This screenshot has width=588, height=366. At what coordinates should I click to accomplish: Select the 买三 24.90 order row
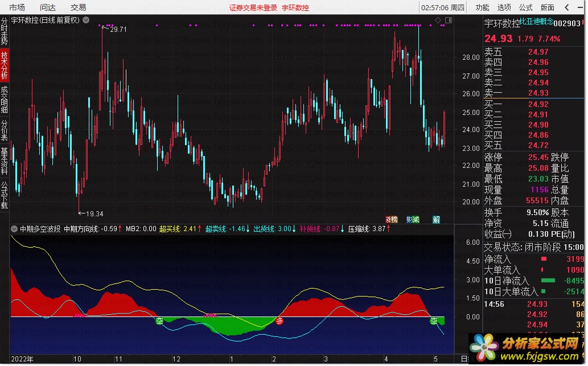pyautogui.click(x=533, y=125)
